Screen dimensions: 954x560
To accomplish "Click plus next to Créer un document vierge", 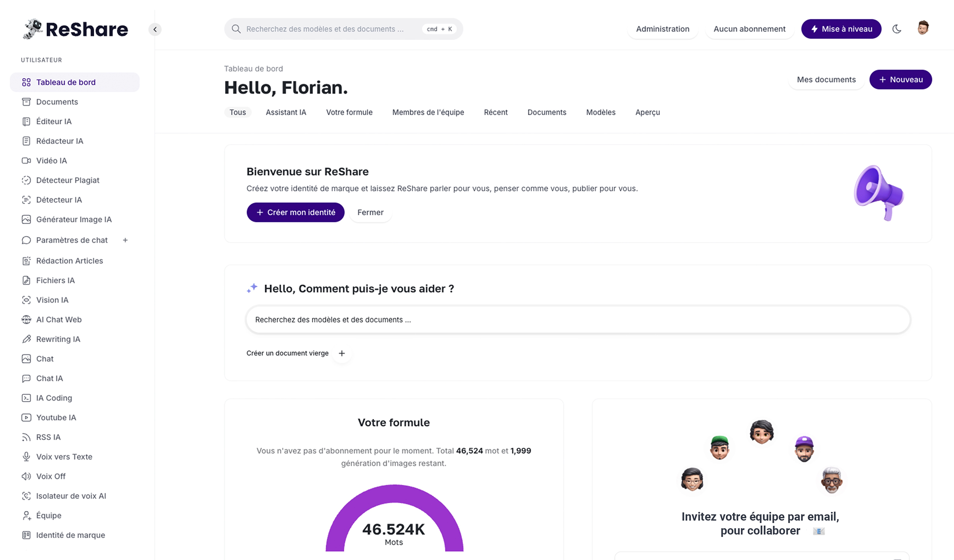I will [x=342, y=353].
